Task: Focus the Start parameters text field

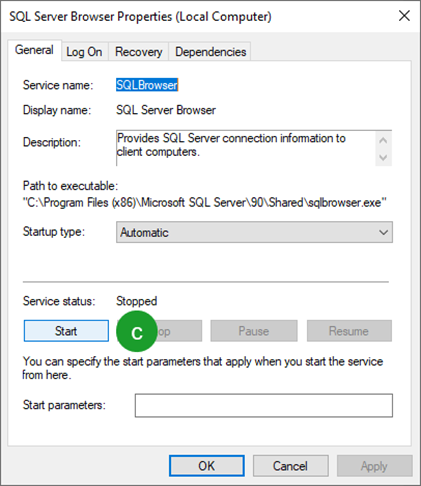Action: 264,405
